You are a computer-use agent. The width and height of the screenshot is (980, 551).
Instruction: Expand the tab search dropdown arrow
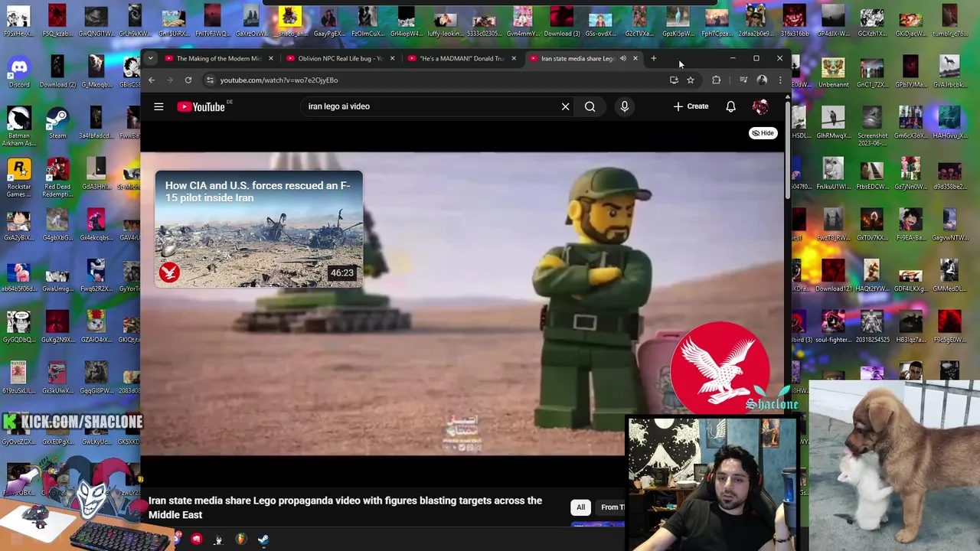[x=150, y=58]
